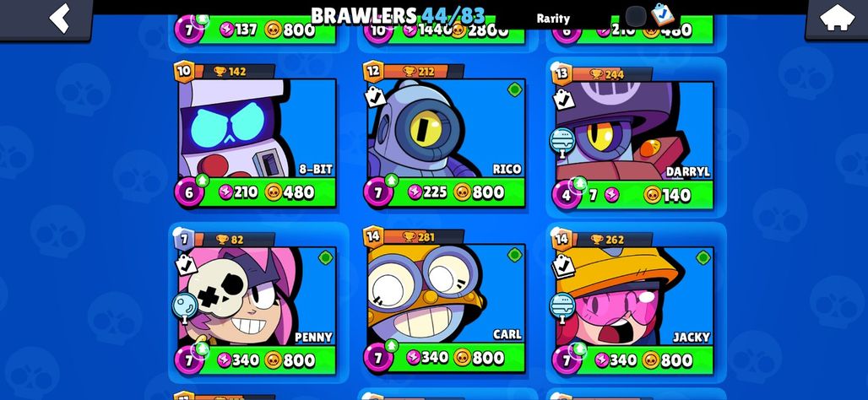
Task: Tap Jacky's green gem indicator
Action: click(x=703, y=257)
